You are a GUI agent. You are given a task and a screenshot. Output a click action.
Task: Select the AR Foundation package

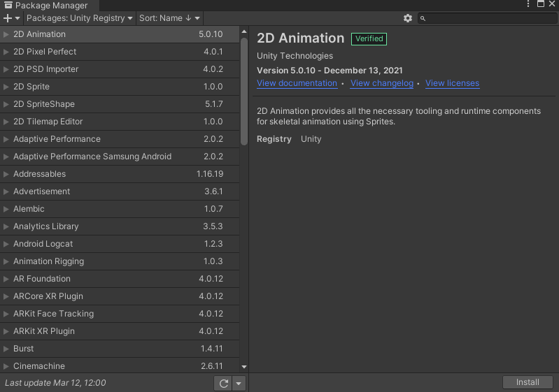(x=120, y=278)
